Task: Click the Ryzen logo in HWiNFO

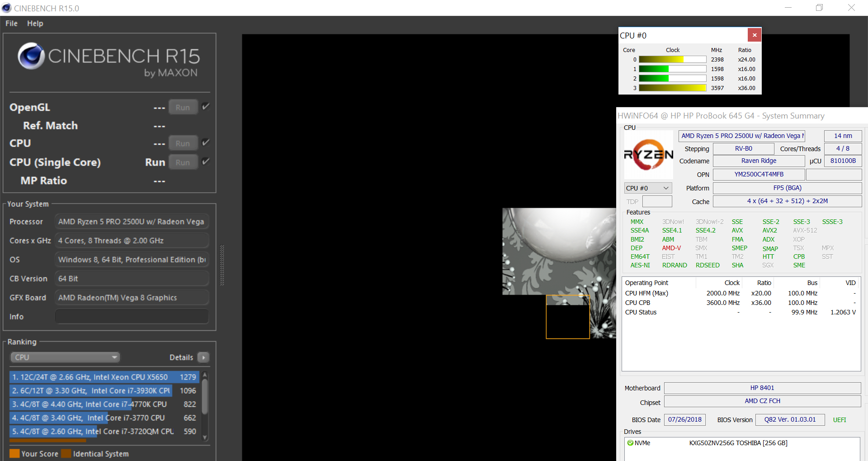Action: pyautogui.click(x=648, y=154)
